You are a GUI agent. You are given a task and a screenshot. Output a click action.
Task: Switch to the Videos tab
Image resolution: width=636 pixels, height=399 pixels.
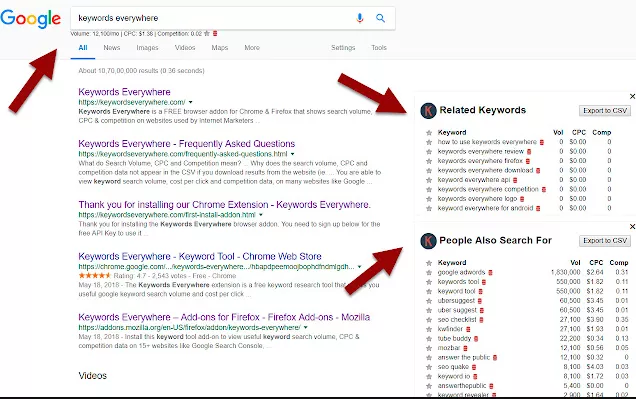[185, 48]
